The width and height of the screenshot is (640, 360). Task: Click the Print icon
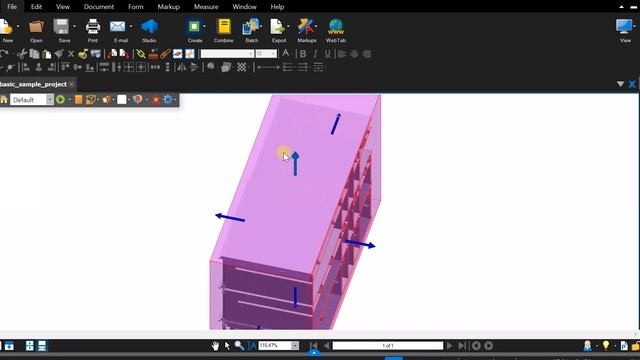pos(93,27)
